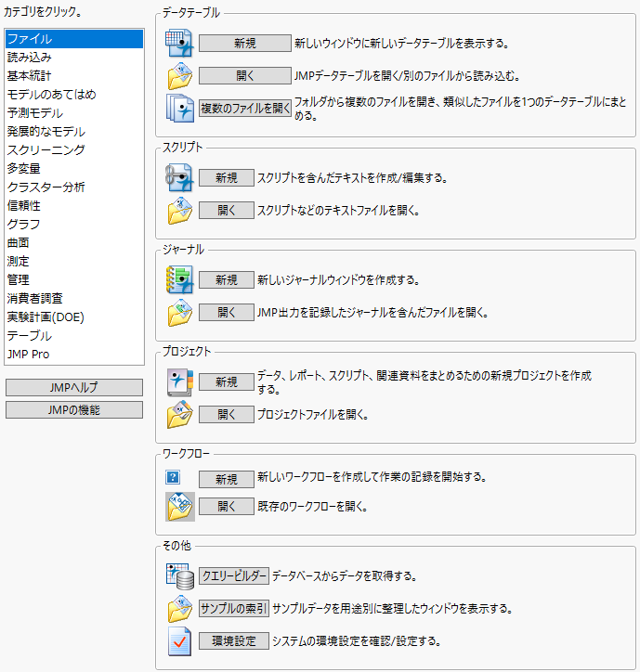Select 信頼性 category
Image resolution: width=640 pixels, height=672 pixels.
pyautogui.click(x=74, y=206)
